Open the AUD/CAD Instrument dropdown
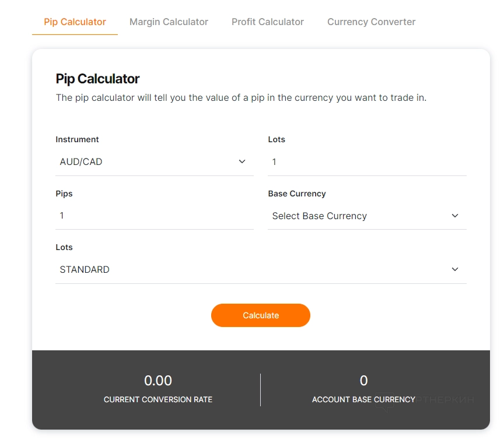 click(146, 162)
